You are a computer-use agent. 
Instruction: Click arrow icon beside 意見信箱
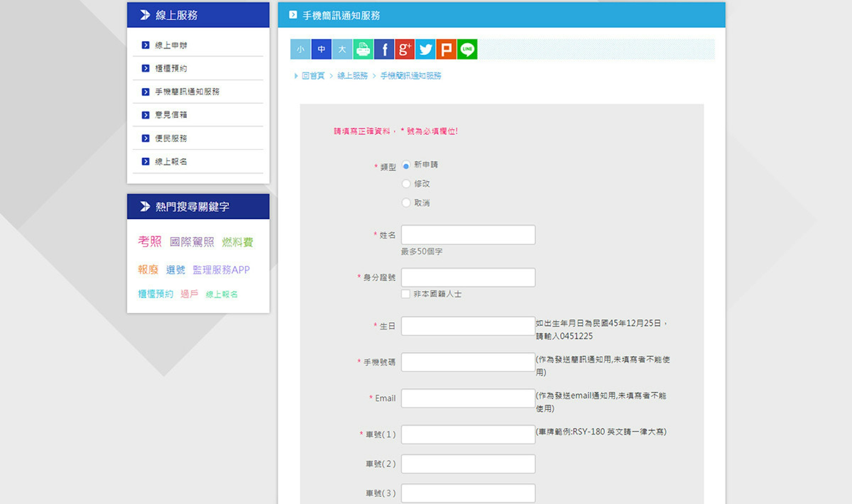(x=146, y=115)
